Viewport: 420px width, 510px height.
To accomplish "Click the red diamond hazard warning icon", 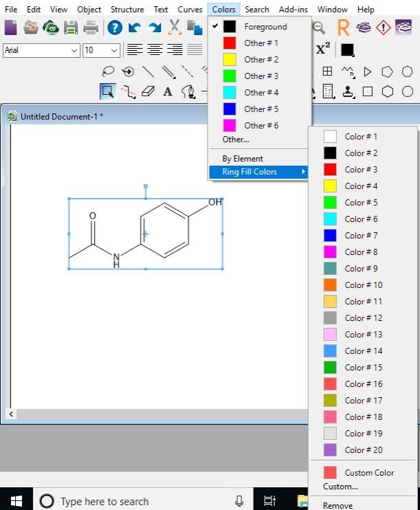I will [384, 27].
